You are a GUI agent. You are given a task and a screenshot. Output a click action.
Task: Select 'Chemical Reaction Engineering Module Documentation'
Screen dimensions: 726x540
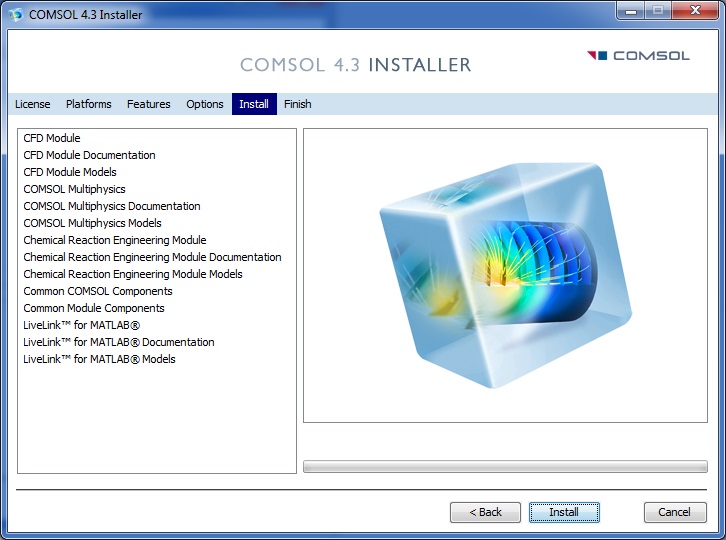point(152,257)
